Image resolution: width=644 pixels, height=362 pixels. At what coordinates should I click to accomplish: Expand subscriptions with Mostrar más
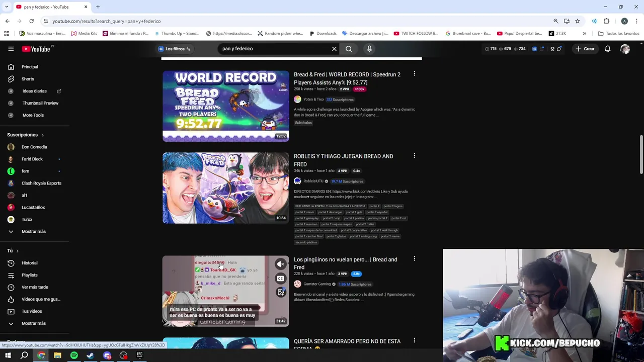coord(33,231)
